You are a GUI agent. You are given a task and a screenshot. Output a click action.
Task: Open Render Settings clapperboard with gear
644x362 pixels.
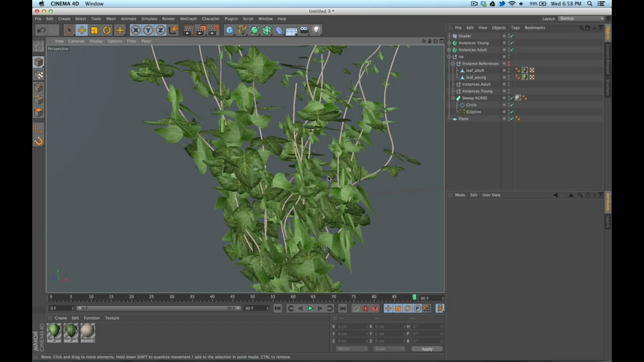click(x=213, y=30)
